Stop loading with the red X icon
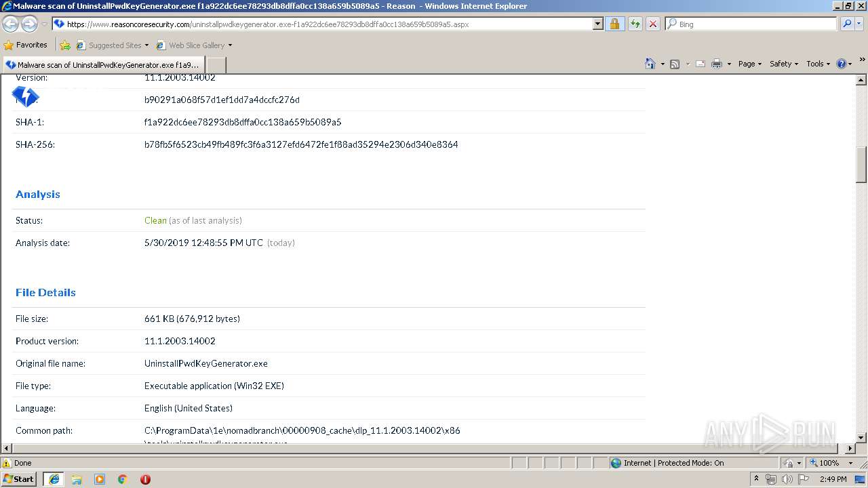 pos(653,24)
